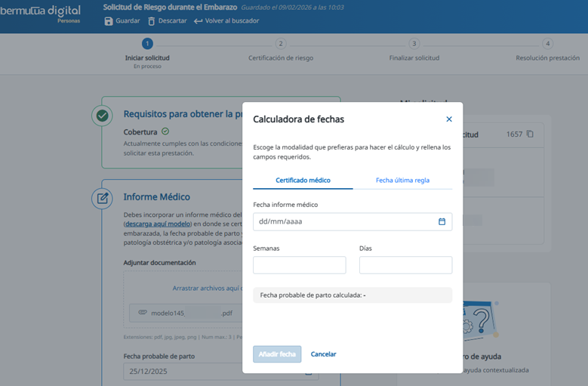Go to step 2 Certificación de riesgo
The width and height of the screenshot is (588, 386).
point(281,45)
